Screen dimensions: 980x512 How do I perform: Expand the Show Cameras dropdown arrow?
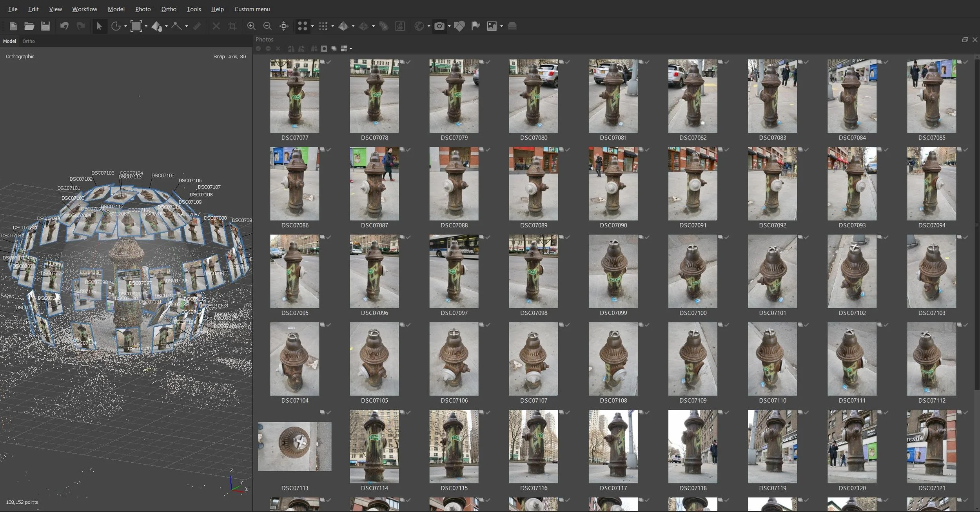(449, 26)
